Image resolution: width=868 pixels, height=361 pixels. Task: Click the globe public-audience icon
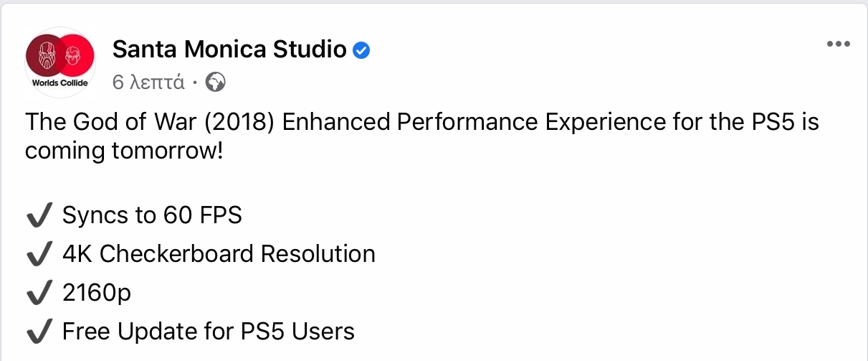[215, 83]
